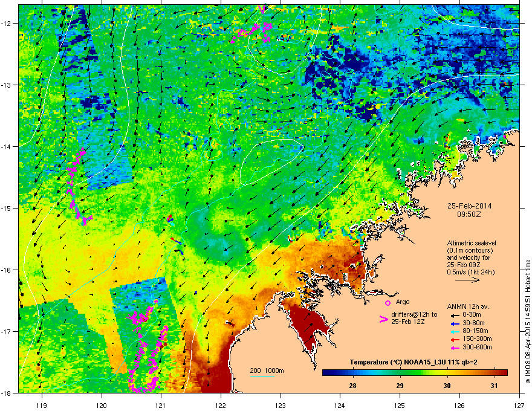Viewport: 532px width, 411px height.
Task: Click the longitude axis label '120'
Action: (102, 405)
